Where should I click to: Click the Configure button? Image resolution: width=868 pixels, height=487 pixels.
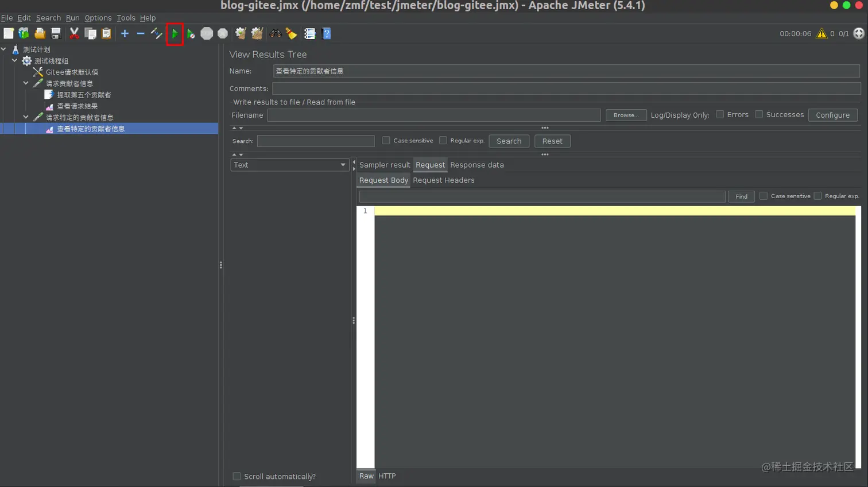pyautogui.click(x=832, y=115)
